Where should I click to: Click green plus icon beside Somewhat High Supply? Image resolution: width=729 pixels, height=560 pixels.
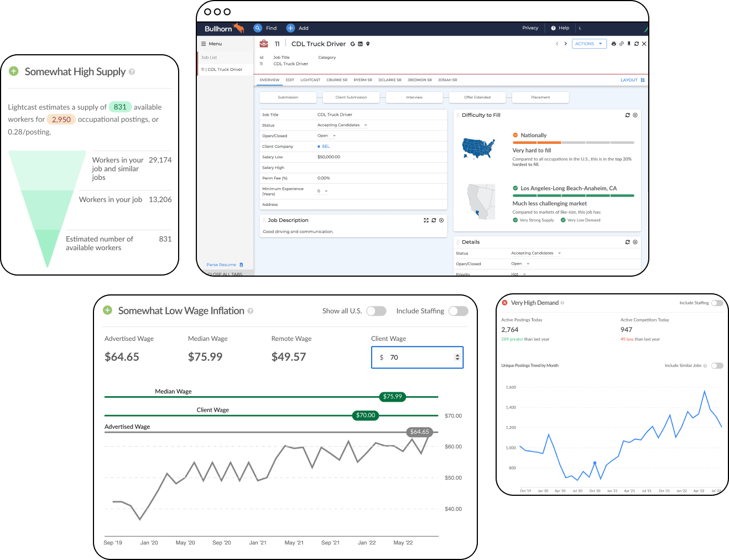[x=14, y=71]
